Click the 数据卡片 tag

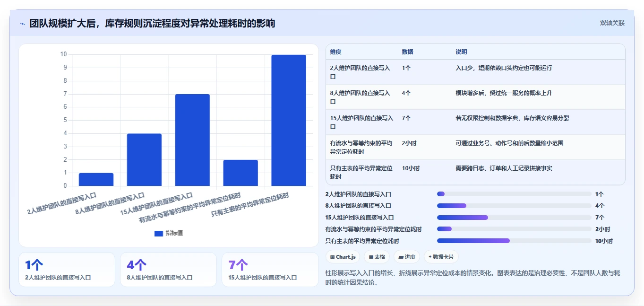(x=441, y=257)
